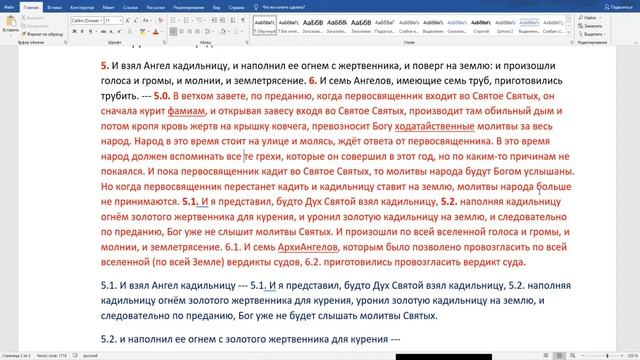This screenshot has width=640, height=360.
Task: Open the line spacing dropdown
Action: 209,31
